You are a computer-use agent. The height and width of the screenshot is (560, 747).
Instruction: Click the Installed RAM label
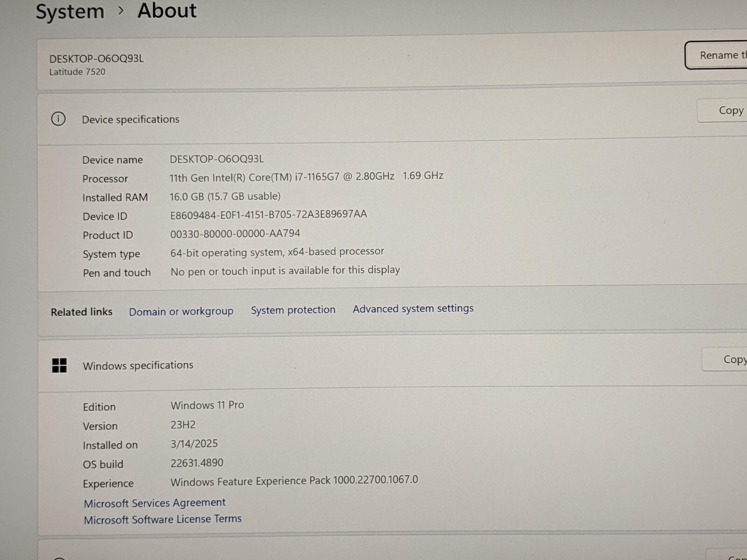(115, 198)
